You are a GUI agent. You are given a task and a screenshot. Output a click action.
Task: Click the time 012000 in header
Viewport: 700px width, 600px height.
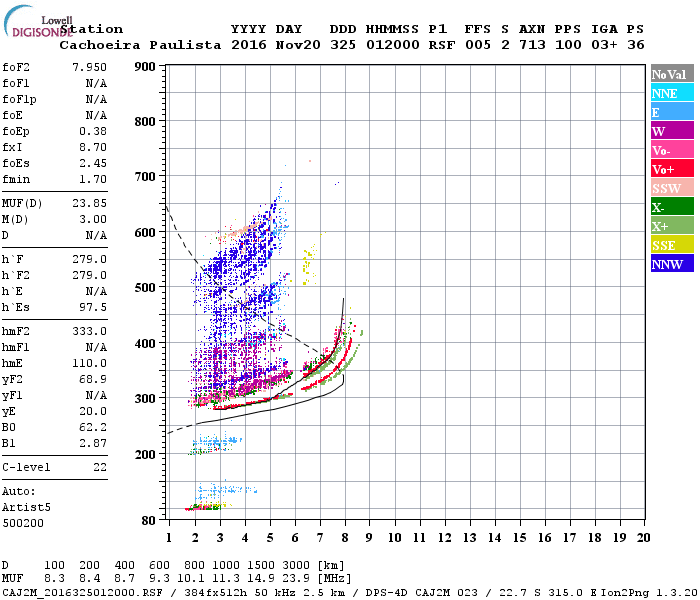coord(392,45)
